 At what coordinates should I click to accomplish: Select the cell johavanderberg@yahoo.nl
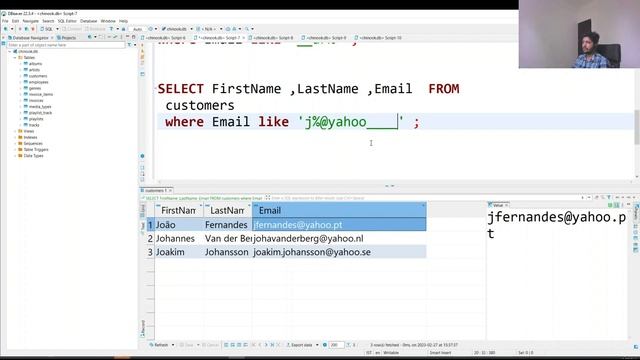click(x=339, y=238)
